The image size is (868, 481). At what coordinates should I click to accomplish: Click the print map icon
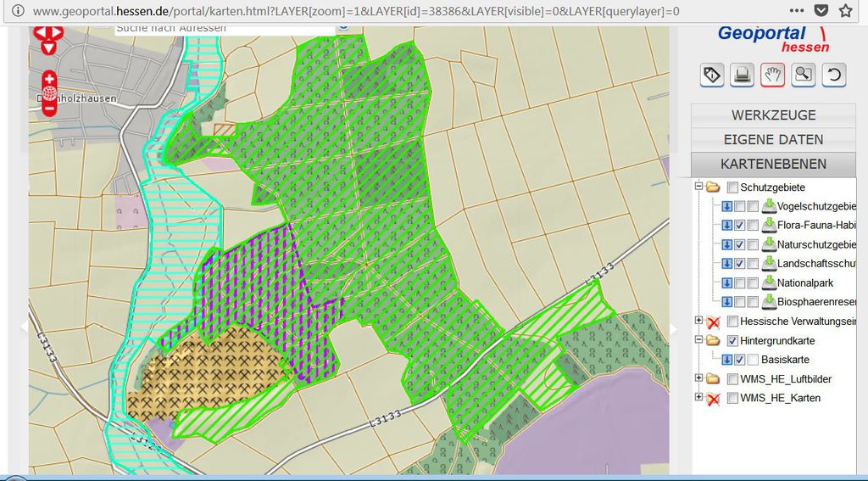pos(743,75)
